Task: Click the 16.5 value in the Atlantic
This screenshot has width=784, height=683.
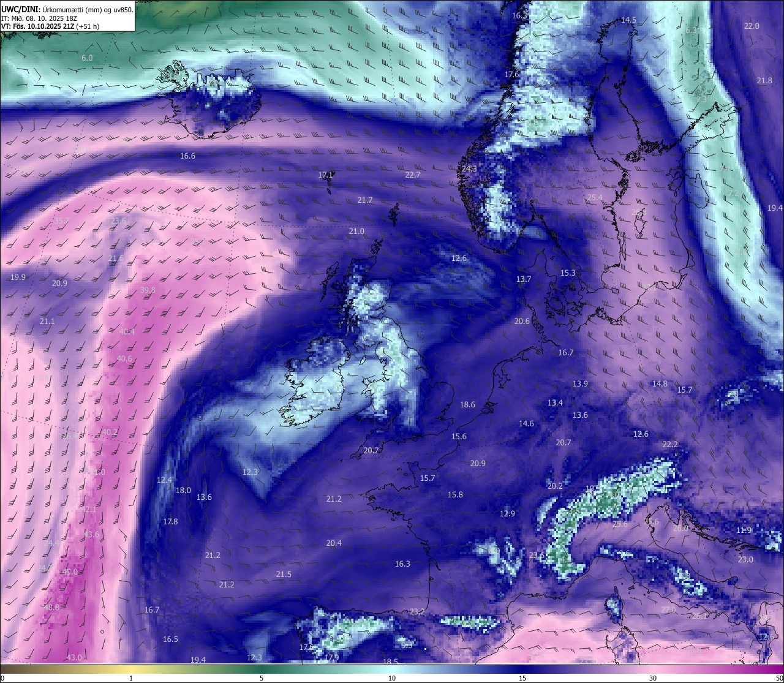Action: pyautogui.click(x=170, y=640)
